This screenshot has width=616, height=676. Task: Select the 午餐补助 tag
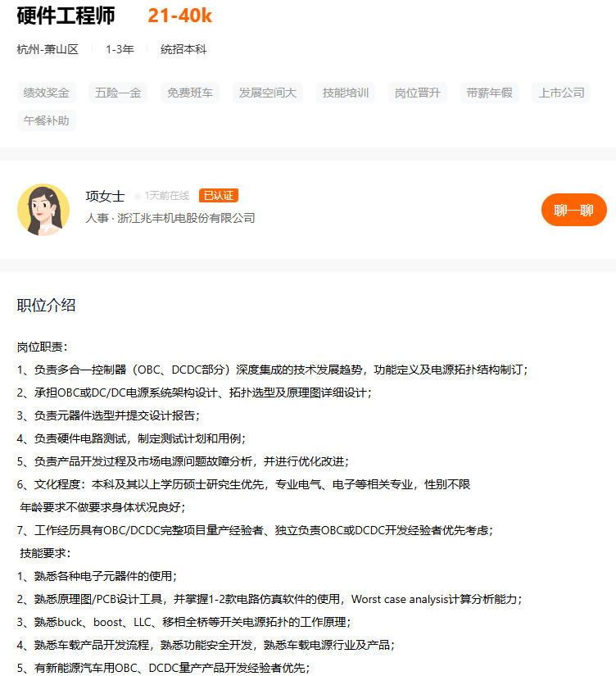point(47,120)
